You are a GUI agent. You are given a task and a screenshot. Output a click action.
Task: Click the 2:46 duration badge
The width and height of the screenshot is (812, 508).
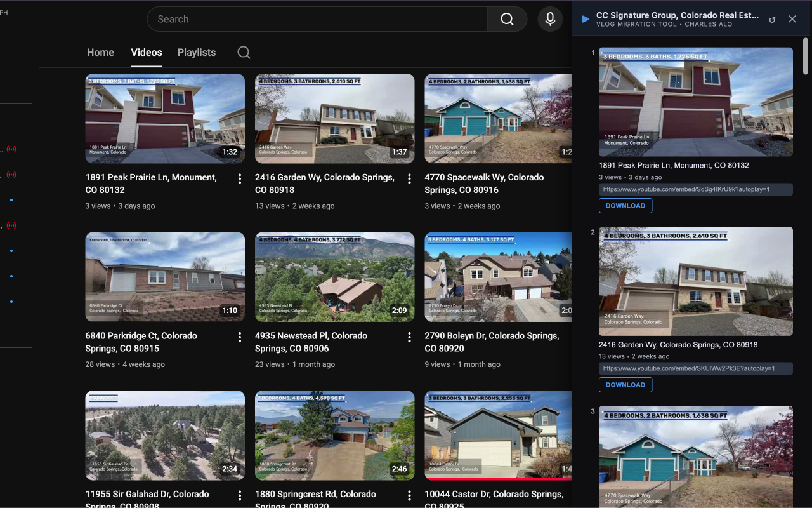pos(399,469)
